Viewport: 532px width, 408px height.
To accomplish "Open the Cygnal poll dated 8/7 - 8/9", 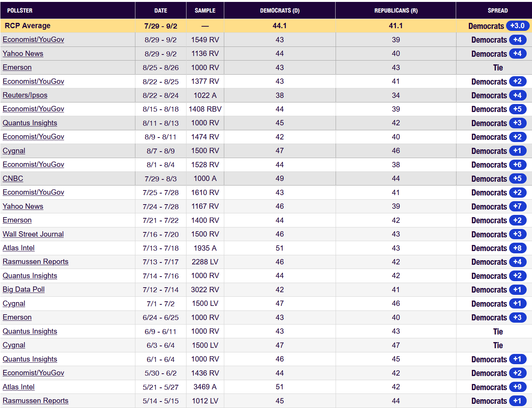I will 14,151.
